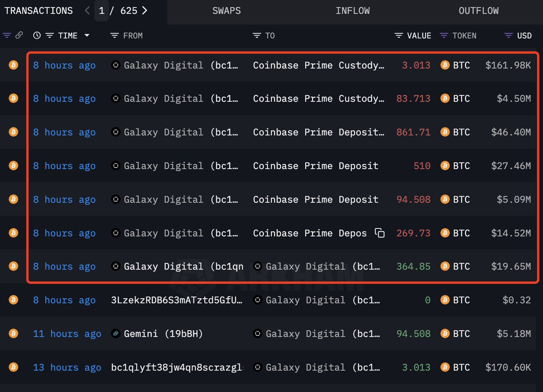Viewport: 543px width, 392px height.
Task: Click the copy icon beside Coinbase Prime Depos
Action: click(380, 233)
